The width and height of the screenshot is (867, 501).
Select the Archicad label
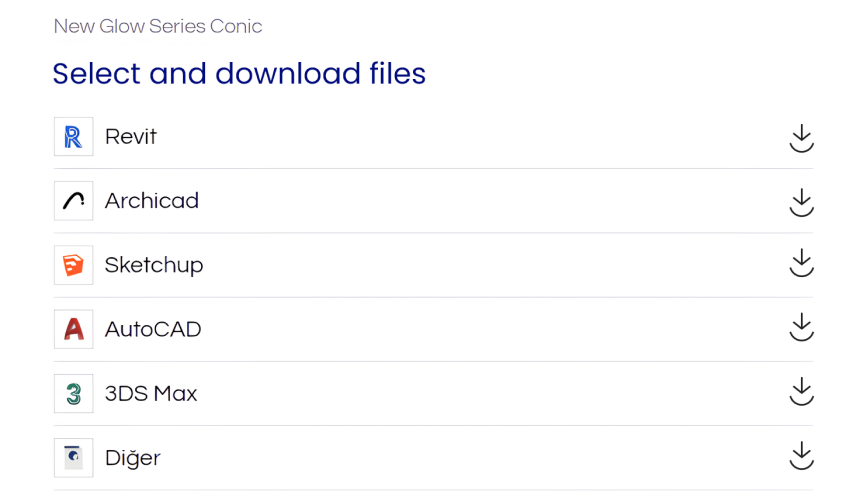click(152, 201)
